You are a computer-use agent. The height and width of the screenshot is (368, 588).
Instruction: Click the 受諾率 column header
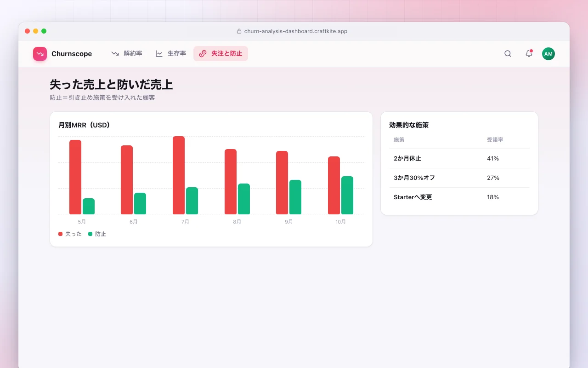[x=495, y=140]
